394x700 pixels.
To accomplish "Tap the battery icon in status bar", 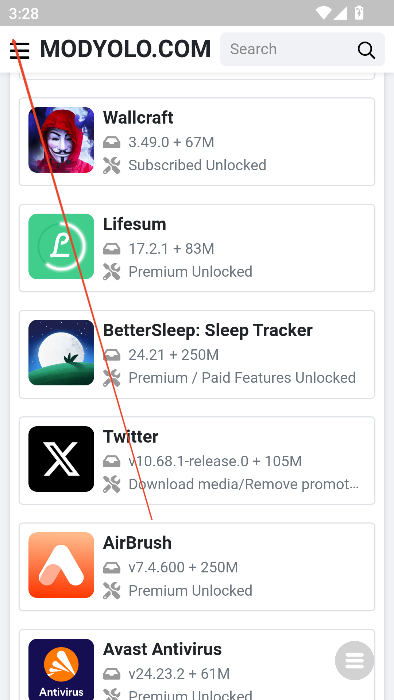I will click(x=359, y=13).
